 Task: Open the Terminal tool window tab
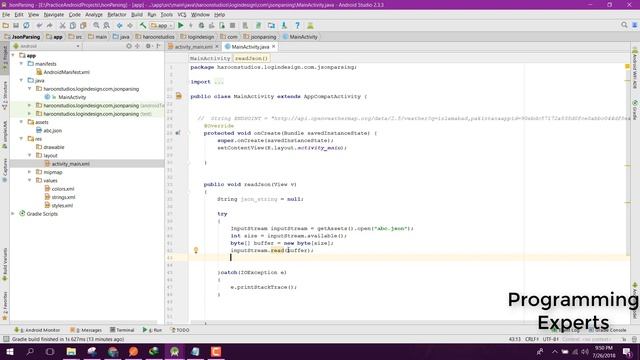122,330
